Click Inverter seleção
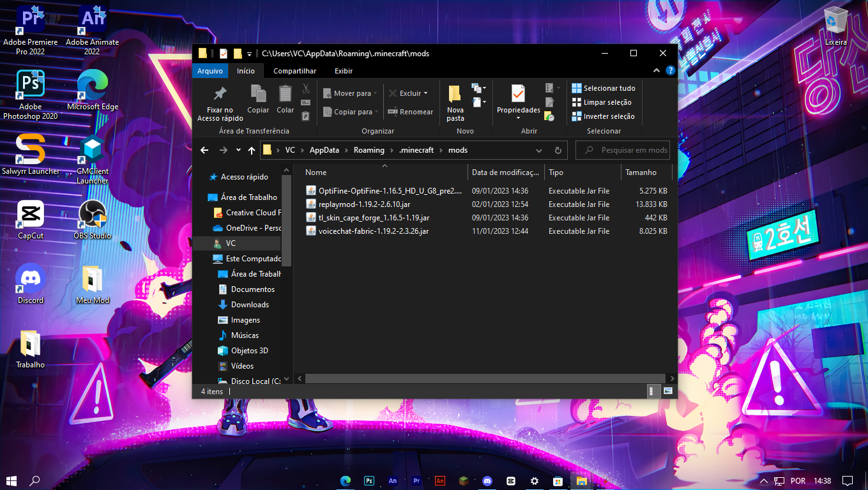 604,116
